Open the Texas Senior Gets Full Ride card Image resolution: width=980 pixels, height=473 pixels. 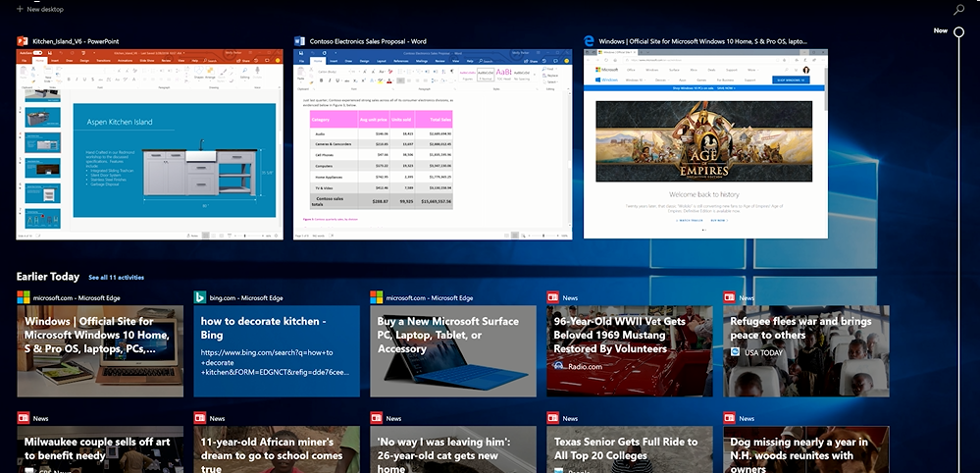click(630, 449)
